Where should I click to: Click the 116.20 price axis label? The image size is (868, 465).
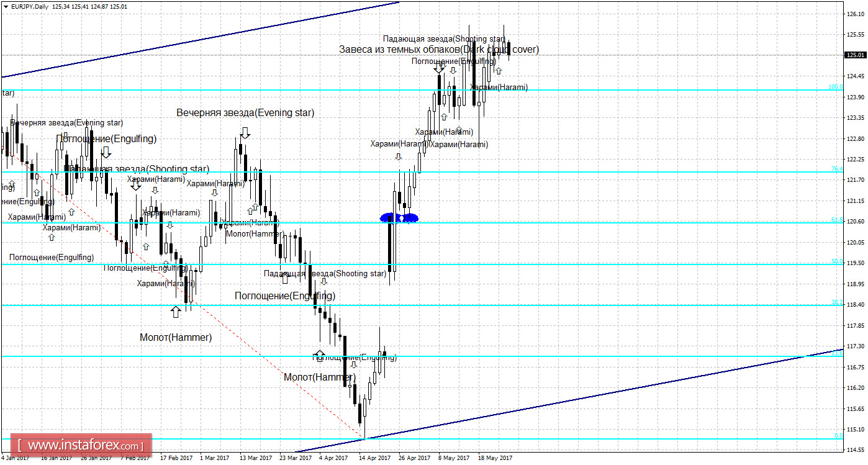(856, 388)
